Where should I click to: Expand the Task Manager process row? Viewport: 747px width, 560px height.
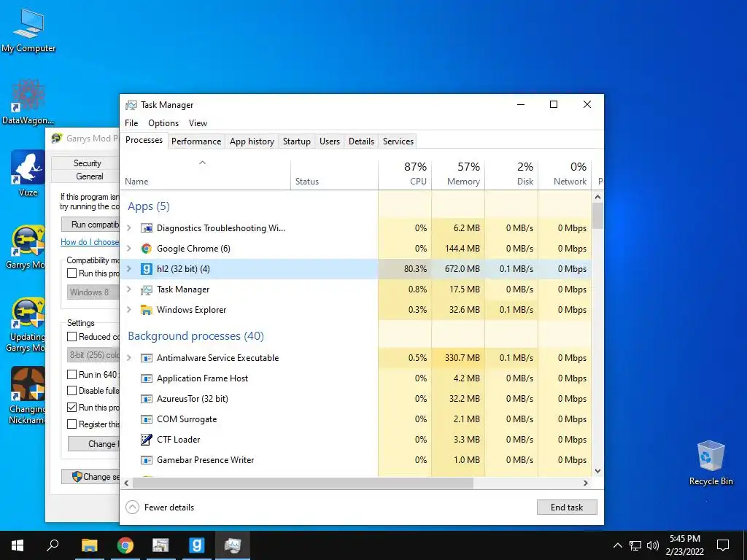pyautogui.click(x=129, y=289)
